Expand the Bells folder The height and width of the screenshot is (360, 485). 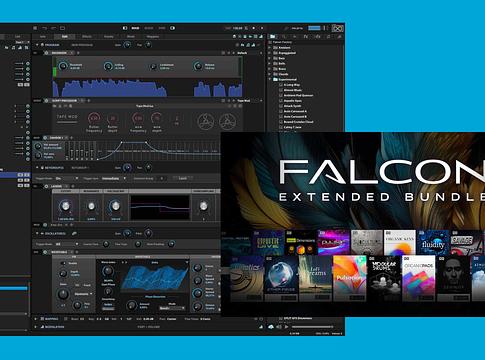point(270,64)
